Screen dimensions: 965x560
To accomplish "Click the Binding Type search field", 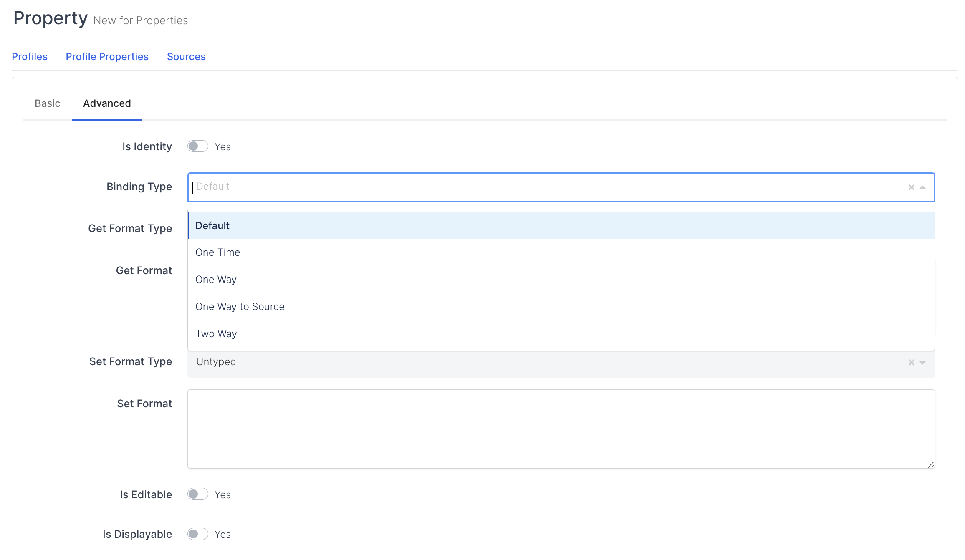I will pyautogui.click(x=543, y=187).
